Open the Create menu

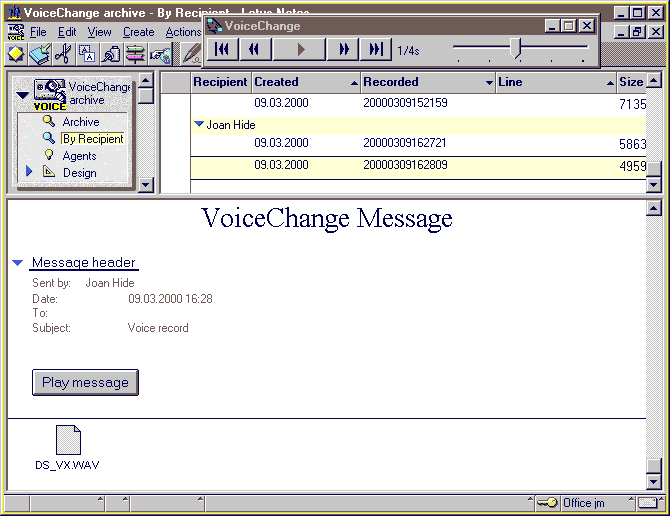[138, 32]
